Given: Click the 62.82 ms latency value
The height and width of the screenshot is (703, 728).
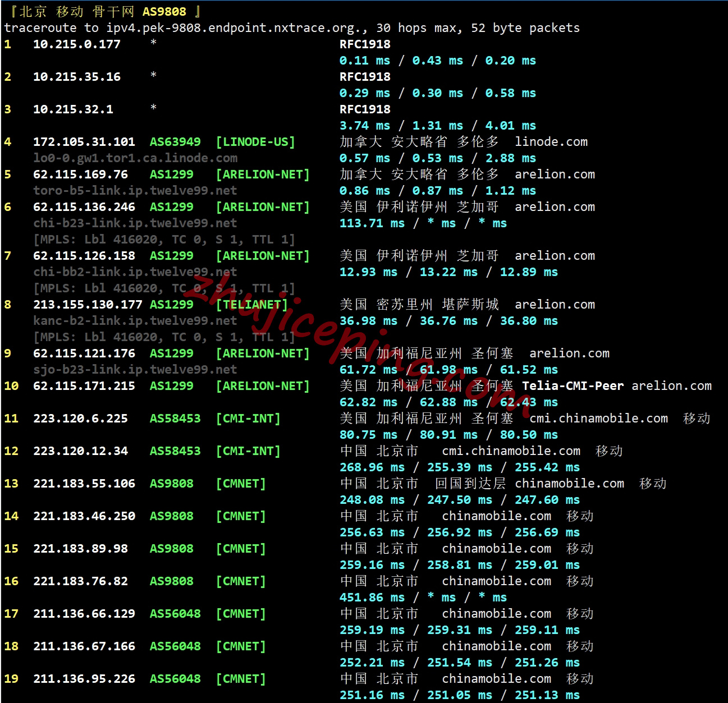Looking at the screenshot, I should click(x=368, y=402).
